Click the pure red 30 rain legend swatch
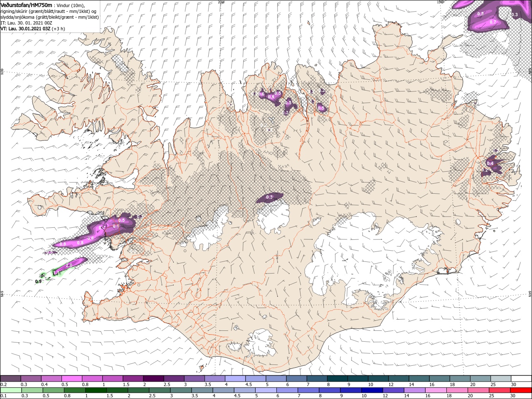Viewport: 532px width, 399px height. tap(520, 390)
